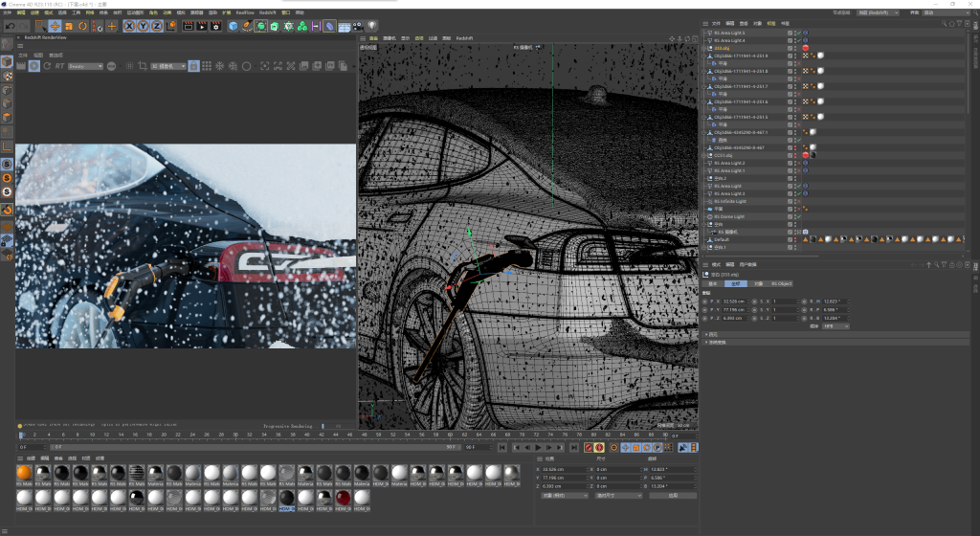
Task: Click the red record keyframe button
Action: tap(589, 447)
